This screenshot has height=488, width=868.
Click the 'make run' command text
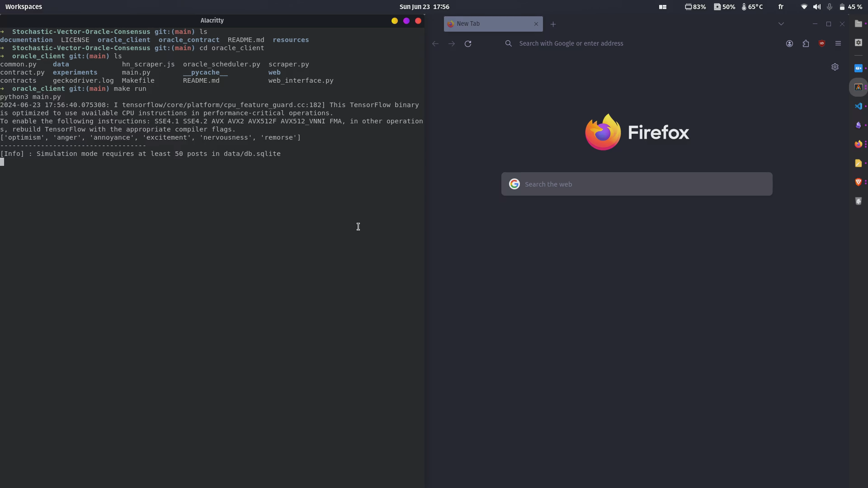[130, 89]
